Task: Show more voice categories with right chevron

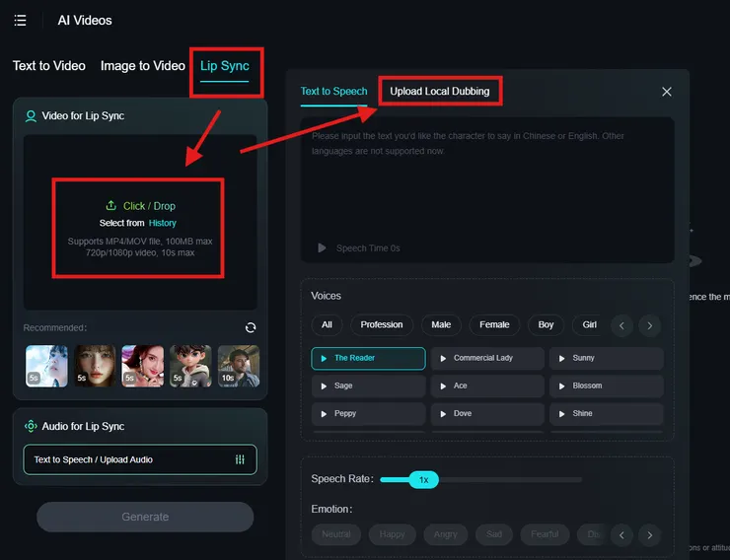Action: click(650, 325)
